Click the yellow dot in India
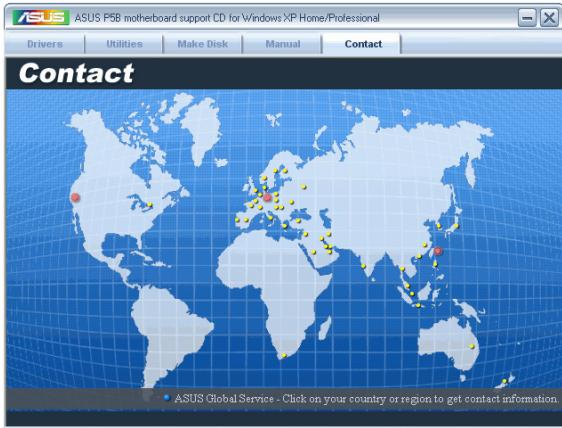 coord(363,266)
